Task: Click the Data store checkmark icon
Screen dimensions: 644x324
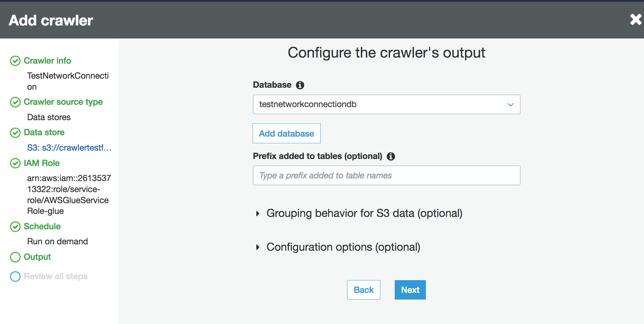Action: click(15, 133)
